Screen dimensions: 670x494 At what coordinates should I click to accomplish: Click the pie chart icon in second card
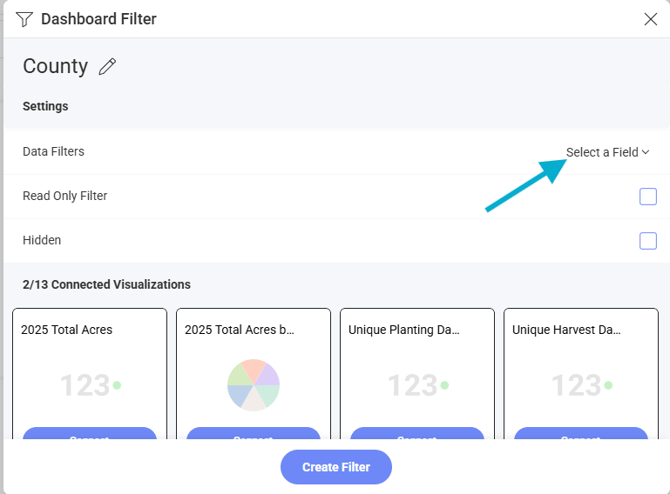pyautogui.click(x=253, y=385)
